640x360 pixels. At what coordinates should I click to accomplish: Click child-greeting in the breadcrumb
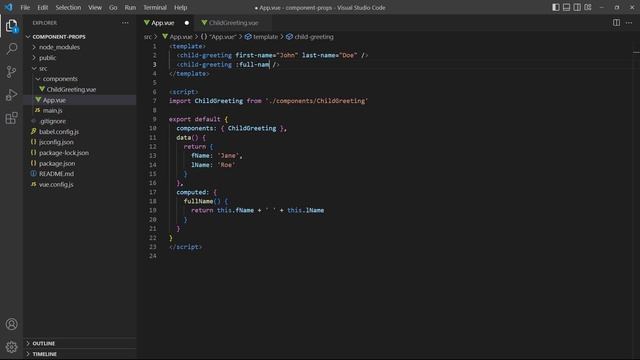314,37
